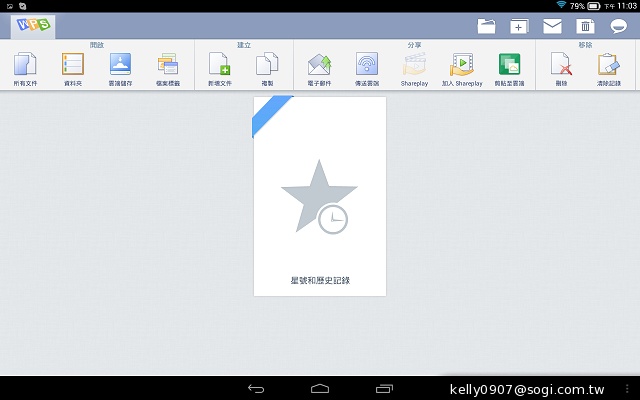This screenshot has width=640, height=400.
Task: Click envelope mail icon in title bar
Action: coord(552,27)
